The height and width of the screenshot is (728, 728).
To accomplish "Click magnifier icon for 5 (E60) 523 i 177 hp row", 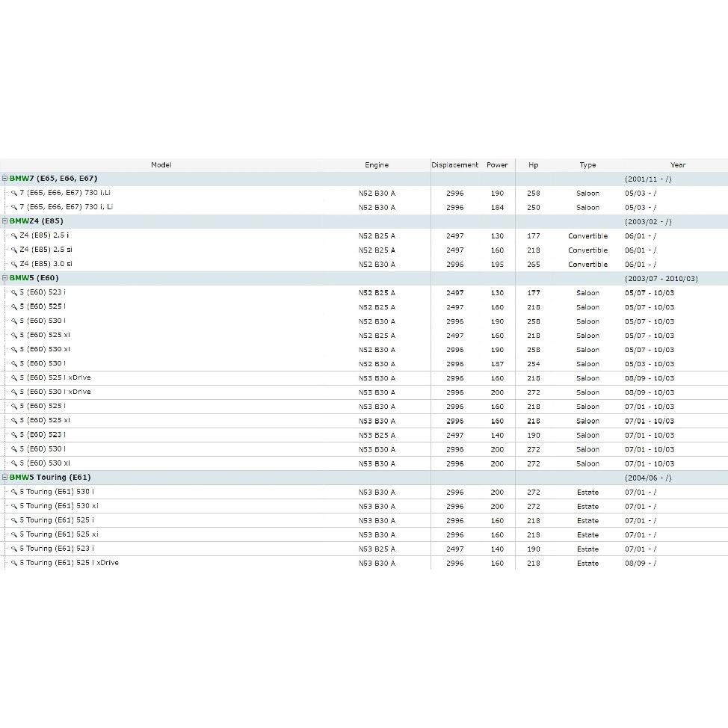I will [14, 293].
